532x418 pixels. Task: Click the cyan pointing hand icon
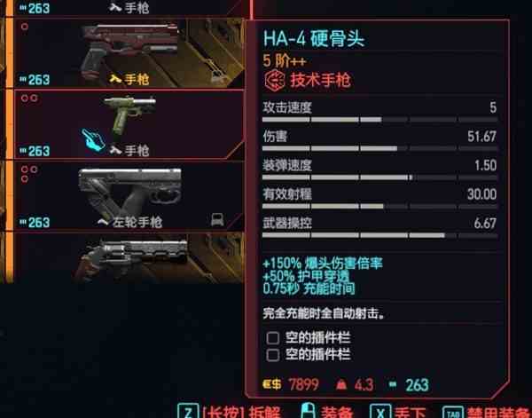click(x=93, y=139)
